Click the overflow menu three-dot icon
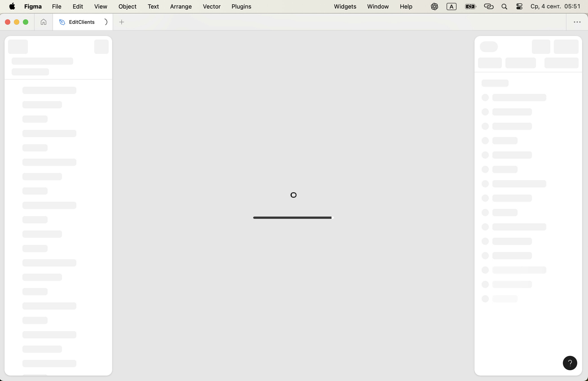This screenshot has width=588, height=381. tap(577, 22)
